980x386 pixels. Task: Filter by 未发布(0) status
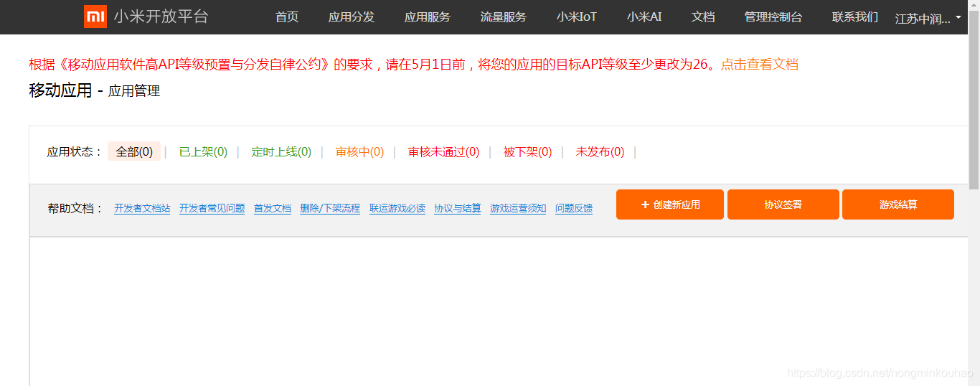coord(600,152)
